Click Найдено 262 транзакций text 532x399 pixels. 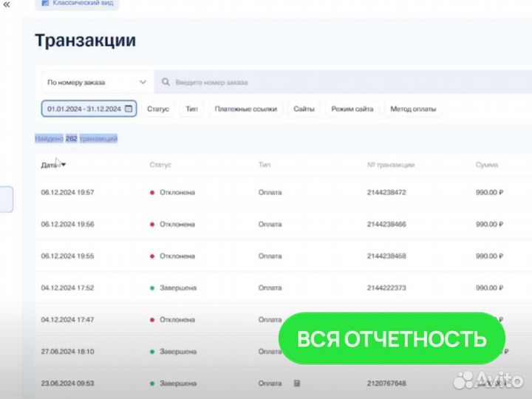(76, 138)
